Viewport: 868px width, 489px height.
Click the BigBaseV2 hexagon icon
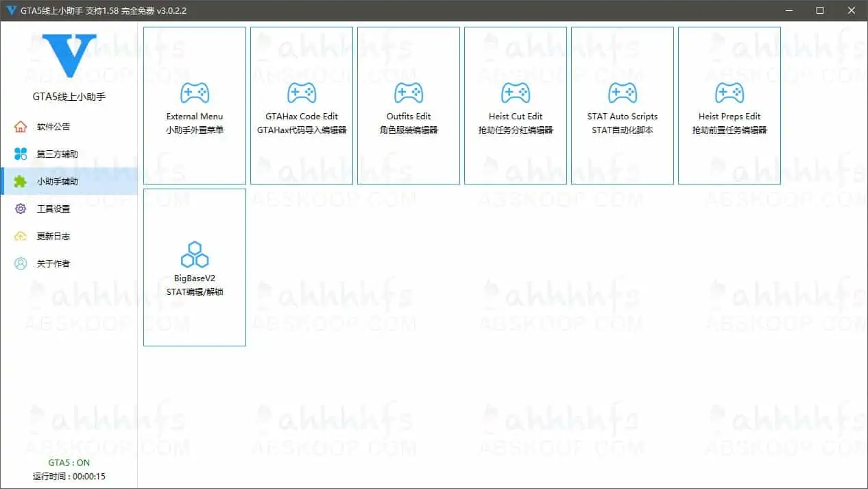coord(195,254)
